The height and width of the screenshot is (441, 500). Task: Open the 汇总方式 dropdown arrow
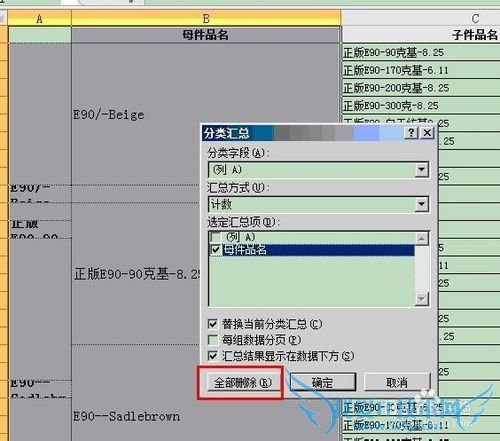(421, 204)
